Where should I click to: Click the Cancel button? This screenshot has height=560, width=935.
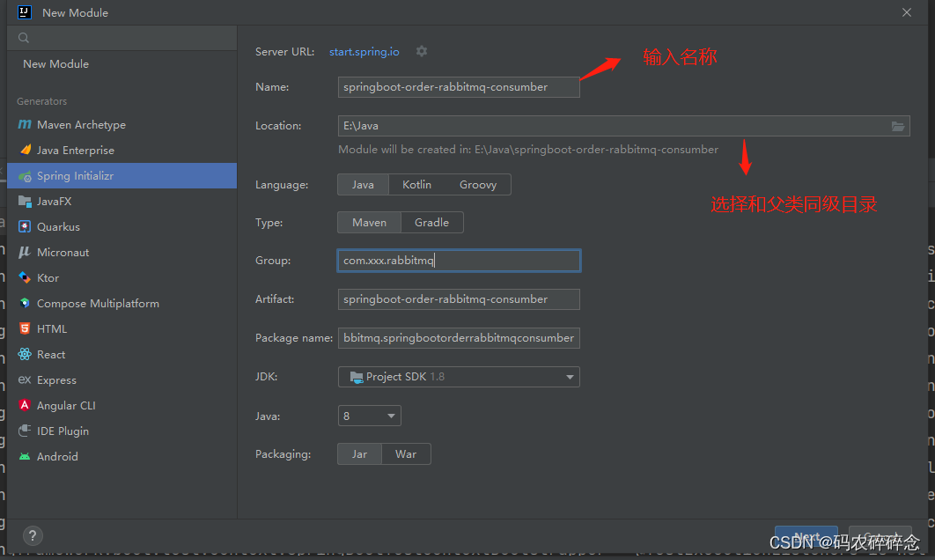pyautogui.click(x=880, y=536)
